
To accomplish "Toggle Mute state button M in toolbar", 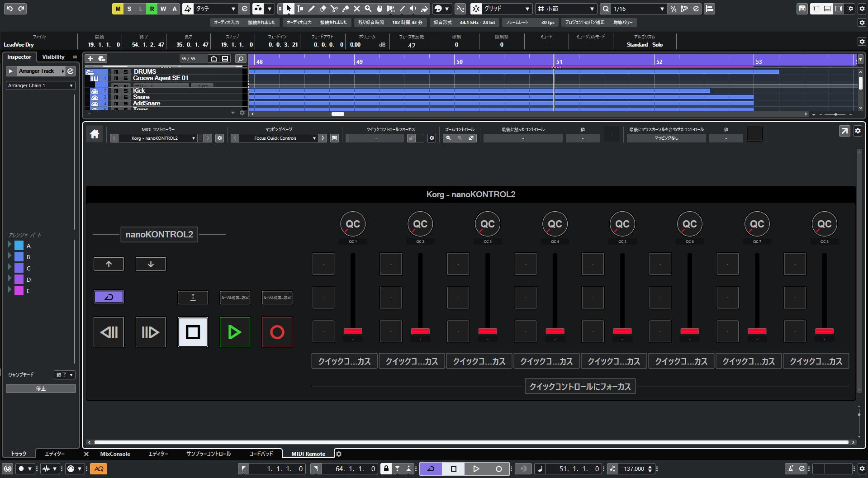I will coord(118,9).
